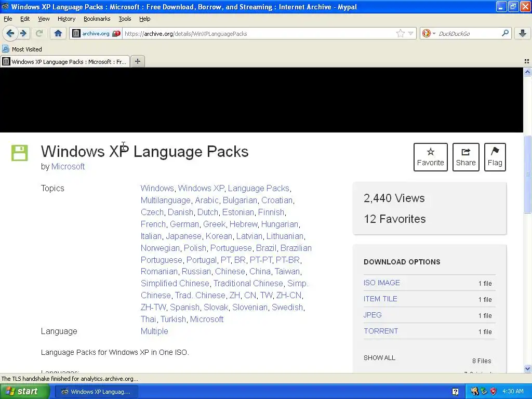Open the Edit menu
The width and height of the screenshot is (532, 399).
click(25, 19)
